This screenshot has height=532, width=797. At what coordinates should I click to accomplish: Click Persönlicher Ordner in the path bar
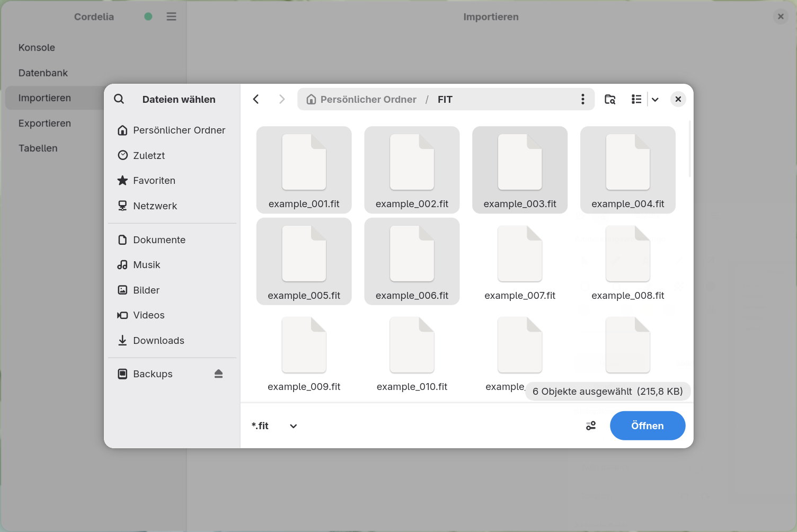point(362,99)
